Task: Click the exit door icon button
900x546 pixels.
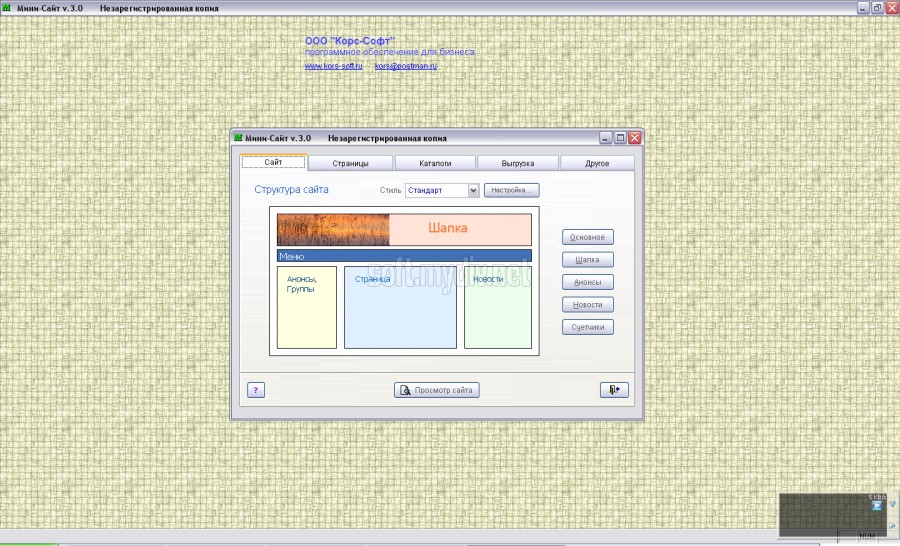Action: click(614, 390)
